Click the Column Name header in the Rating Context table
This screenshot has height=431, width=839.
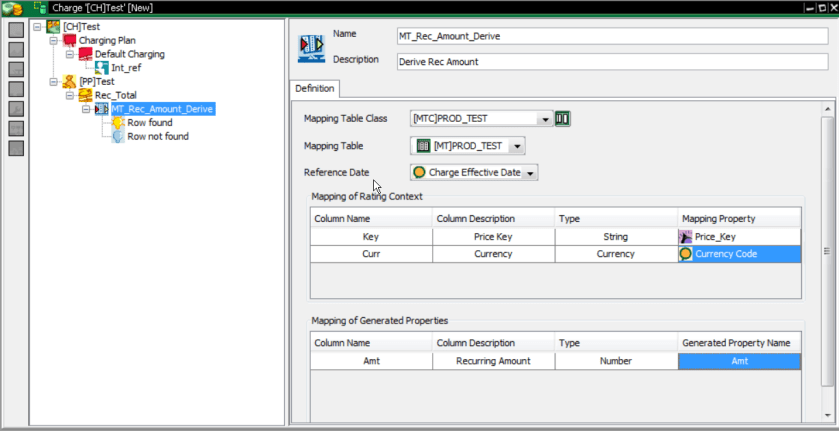[x=371, y=218]
